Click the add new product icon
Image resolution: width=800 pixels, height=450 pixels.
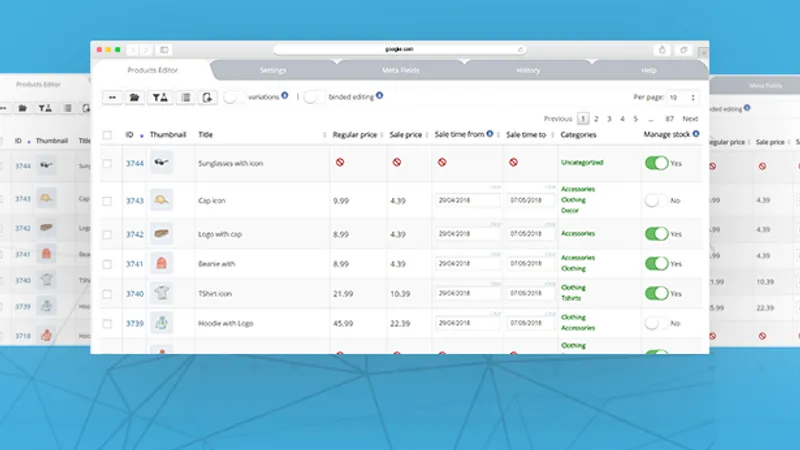coord(207,97)
